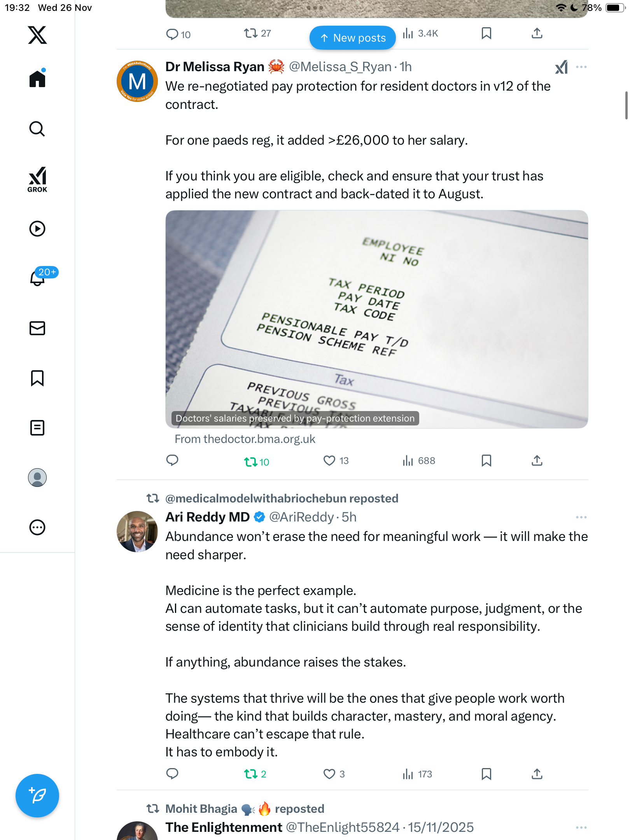
Task: Open more options on Ari Reddy's post
Action: (x=581, y=517)
